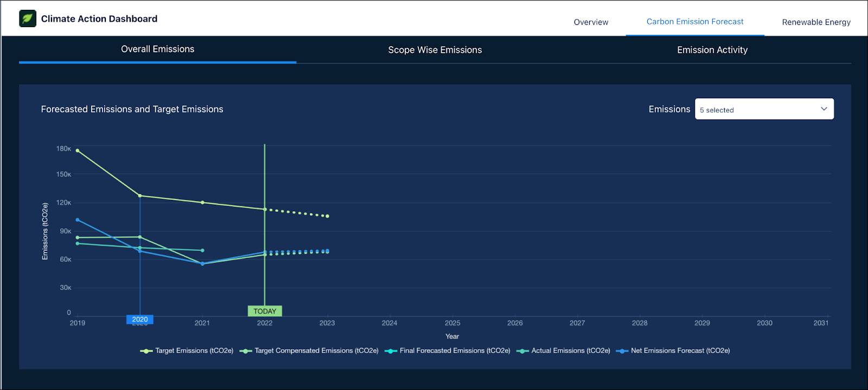The width and height of the screenshot is (868, 390).
Task: Select the Overall Emissions sub-tab
Action: (x=157, y=49)
